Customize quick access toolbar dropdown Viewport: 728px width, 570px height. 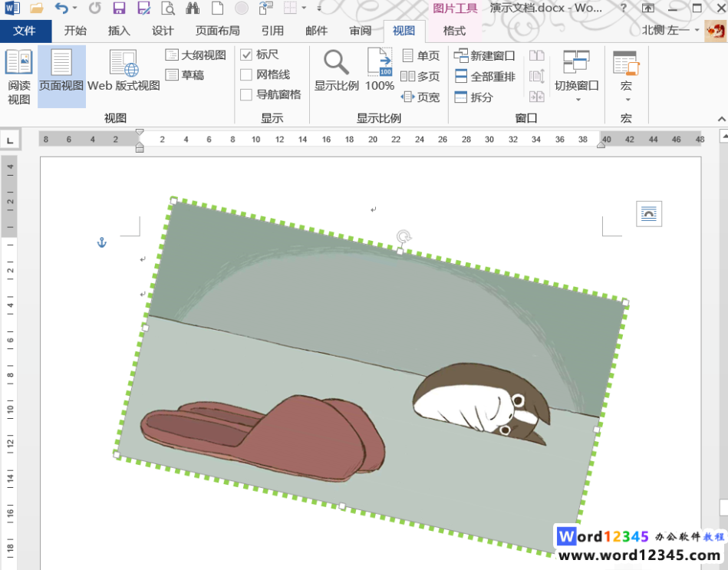(319, 8)
